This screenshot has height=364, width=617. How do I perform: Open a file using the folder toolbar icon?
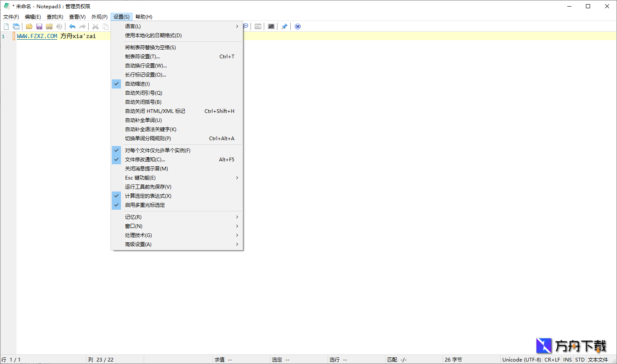point(29,26)
